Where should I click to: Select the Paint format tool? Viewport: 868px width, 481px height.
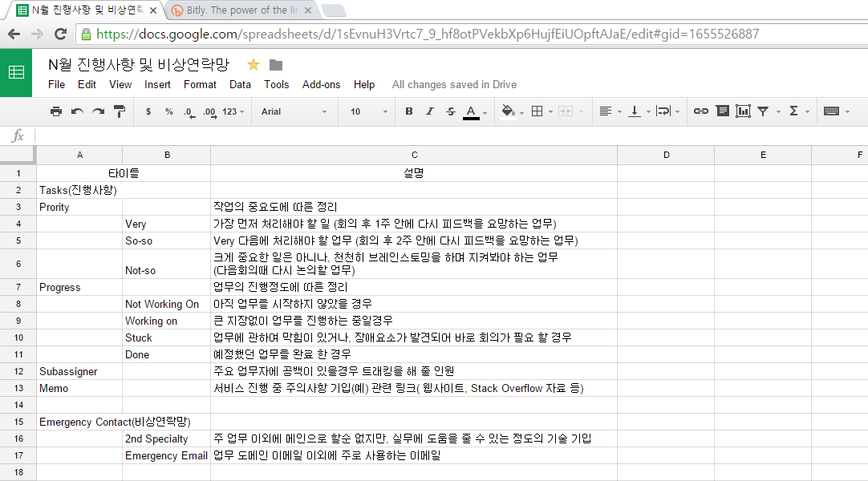tap(120, 111)
